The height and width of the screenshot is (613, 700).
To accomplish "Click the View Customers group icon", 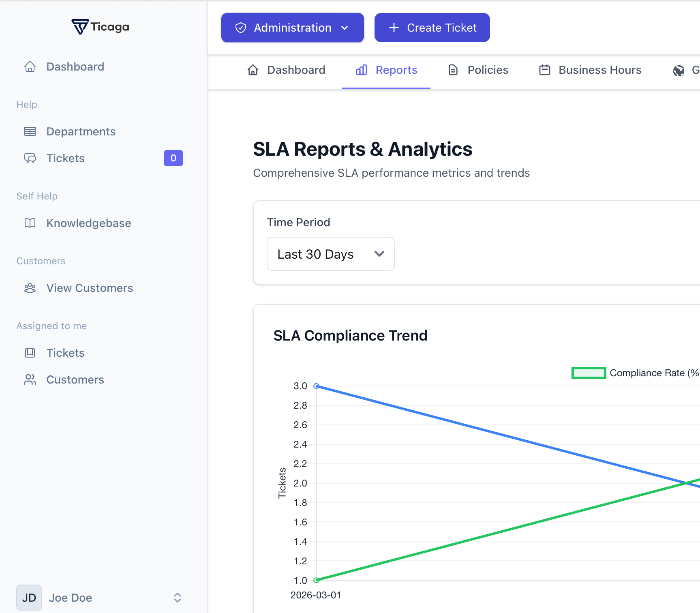I will tap(30, 288).
